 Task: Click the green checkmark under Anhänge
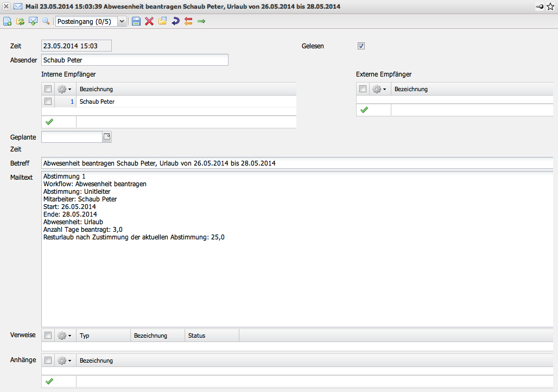pos(49,381)
